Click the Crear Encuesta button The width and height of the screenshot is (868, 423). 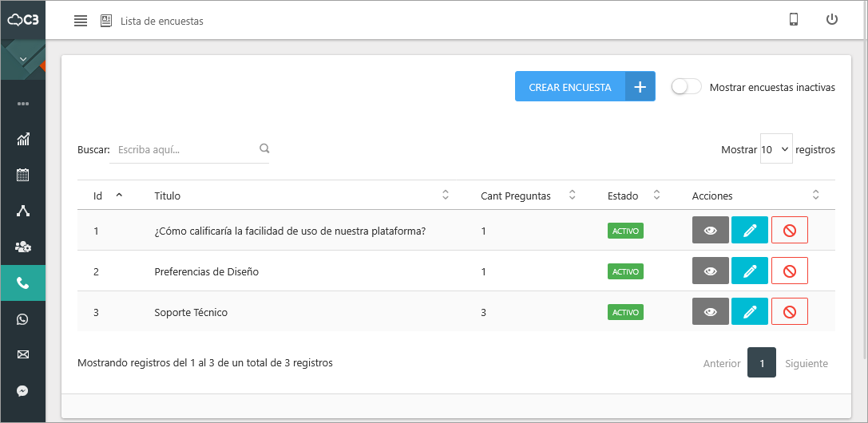click(584, 87)
